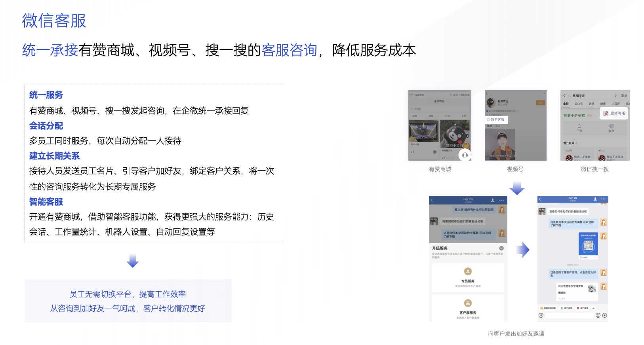Open the emoji smiley in chat bar

598,315
